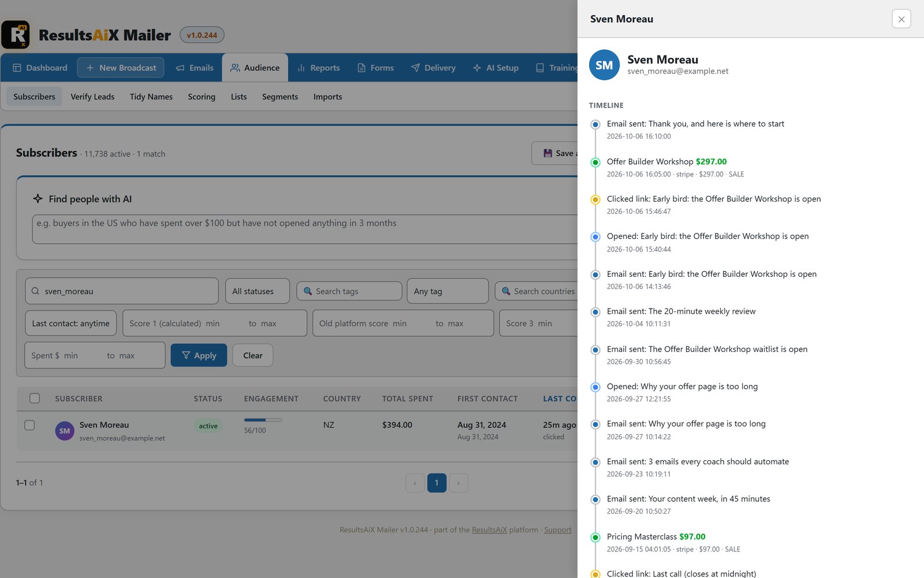Click the subscriber search field with sven_moreau
Viewport: 924px width, 578px height.
click(122, 291)
